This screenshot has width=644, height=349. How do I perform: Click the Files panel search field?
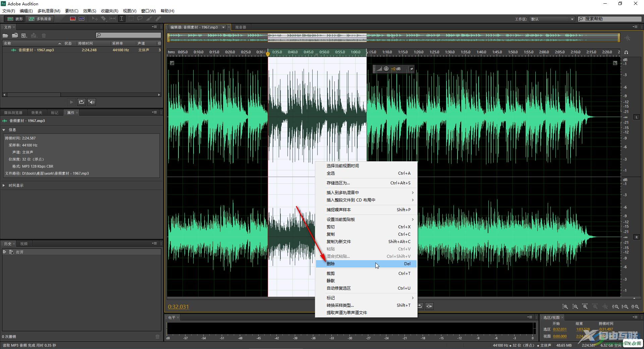tap(128, 35)
